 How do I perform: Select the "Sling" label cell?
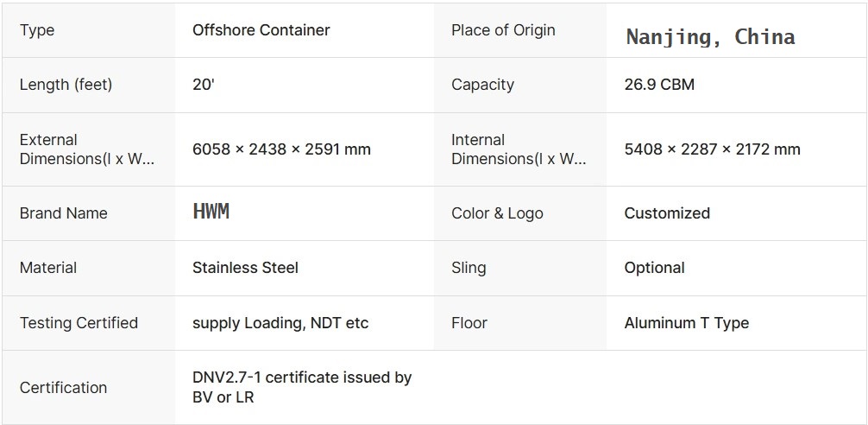coord(469,268)
